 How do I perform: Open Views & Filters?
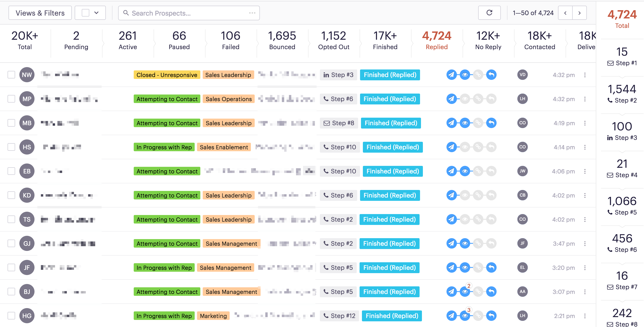(40, 13)
